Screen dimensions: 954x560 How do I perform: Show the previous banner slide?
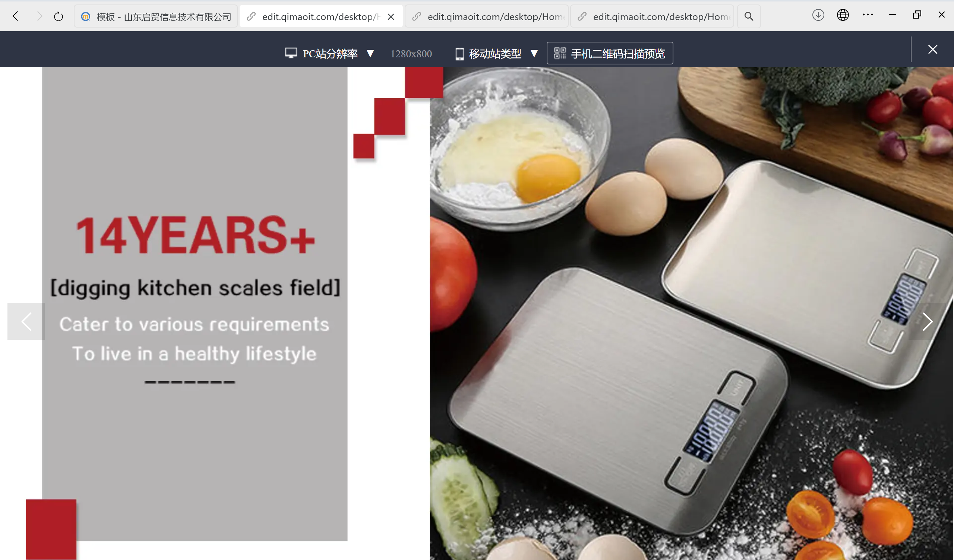pyautogui.click(x=26, y=322)
